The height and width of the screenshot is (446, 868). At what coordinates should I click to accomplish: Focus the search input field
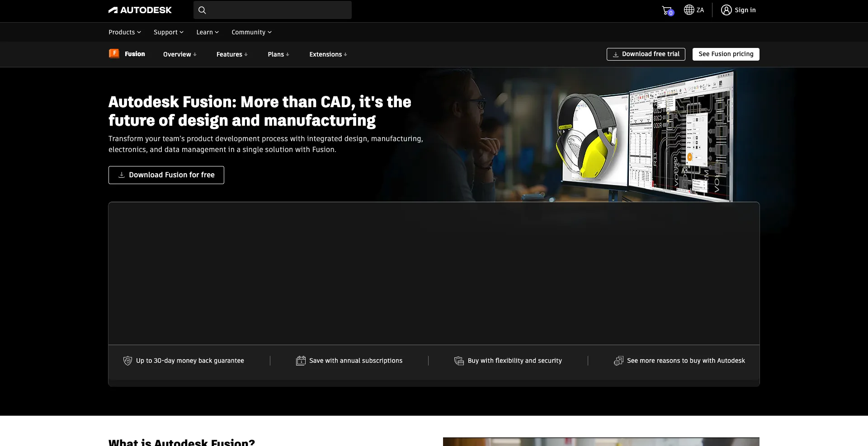pos(273,10)
